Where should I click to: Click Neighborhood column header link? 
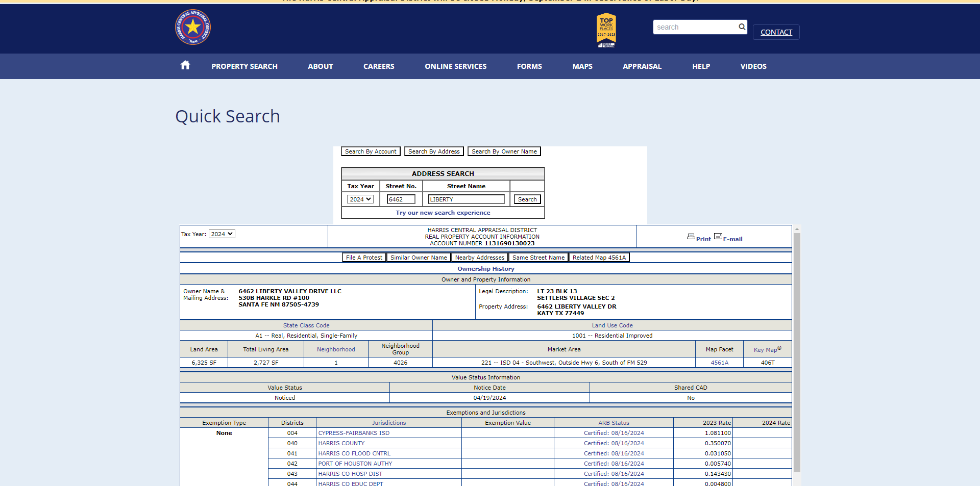coord(336,349)
